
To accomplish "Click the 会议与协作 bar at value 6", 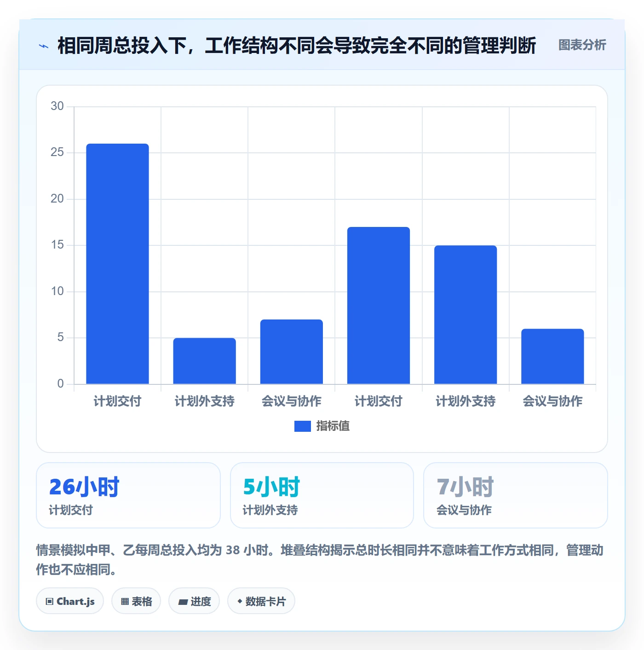I will 552,356.
